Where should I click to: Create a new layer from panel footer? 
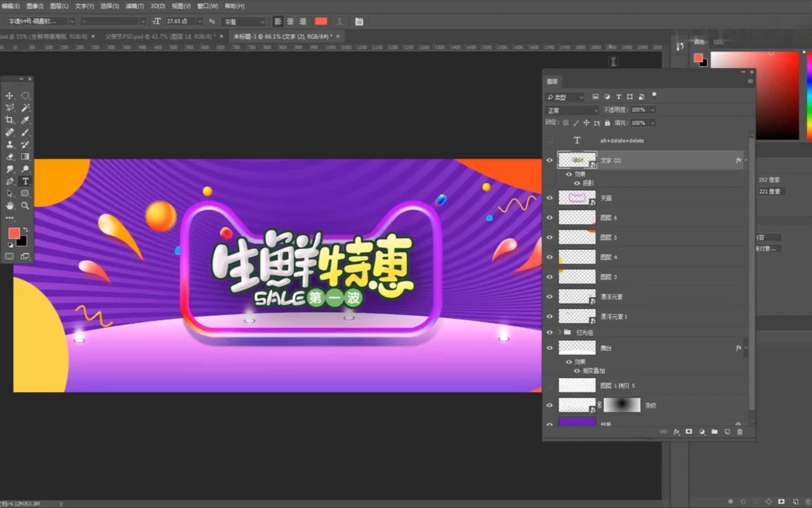pos(727,432)
